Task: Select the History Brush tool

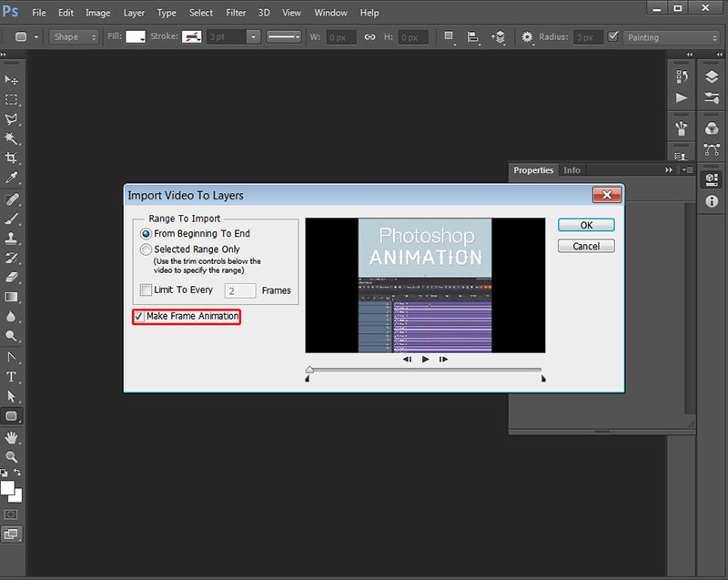Action: 11,258
